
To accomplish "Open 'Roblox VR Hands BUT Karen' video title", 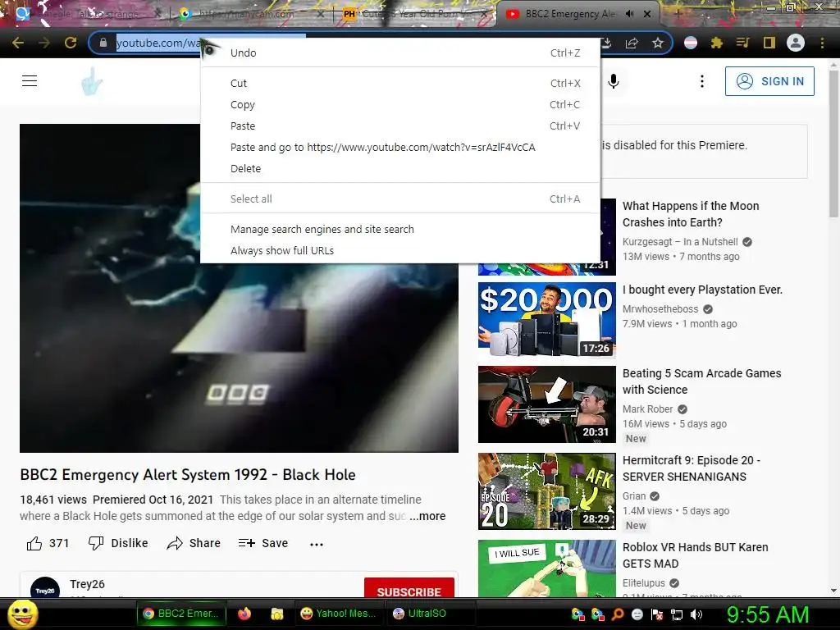I will coord(696,555).
